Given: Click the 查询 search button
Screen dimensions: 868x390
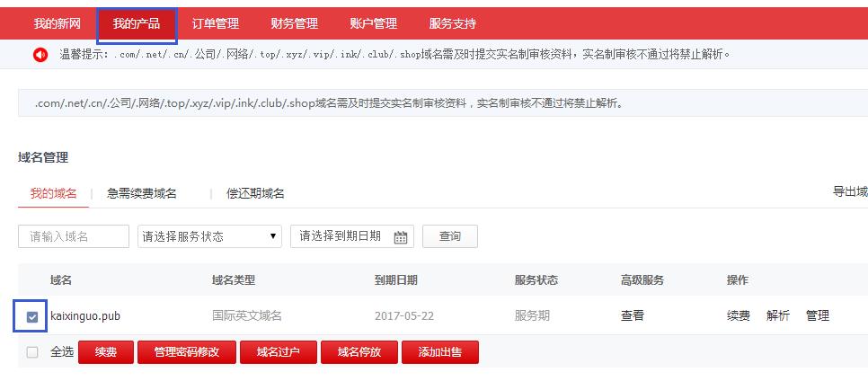Looking at the screenshot, I should tap(450, 236).
